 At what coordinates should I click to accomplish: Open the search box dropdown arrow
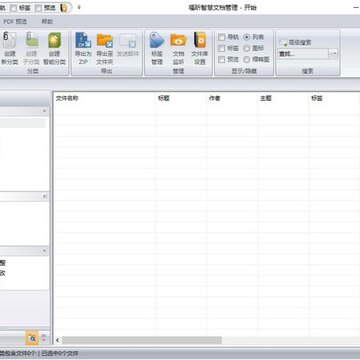click(x=333, y=54)
